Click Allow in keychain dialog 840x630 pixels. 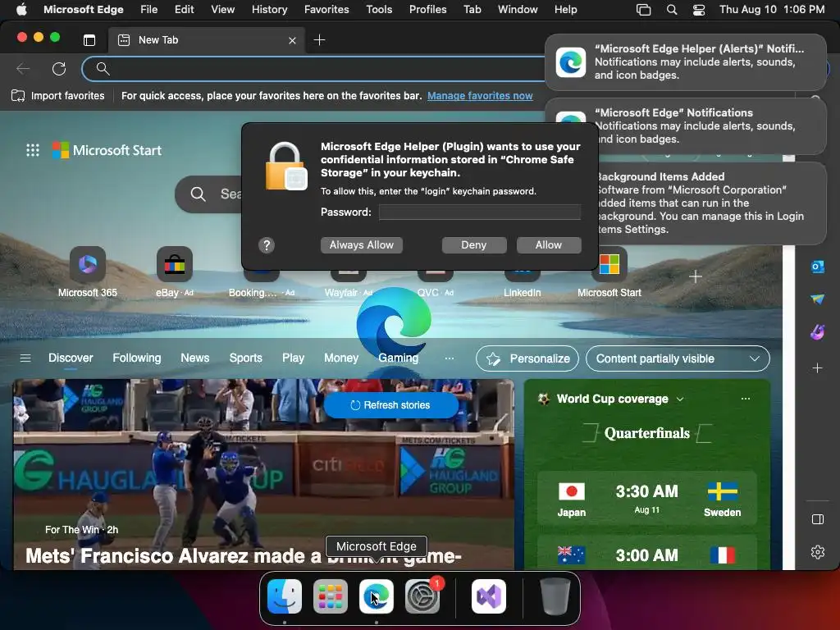tap(549, 244)
